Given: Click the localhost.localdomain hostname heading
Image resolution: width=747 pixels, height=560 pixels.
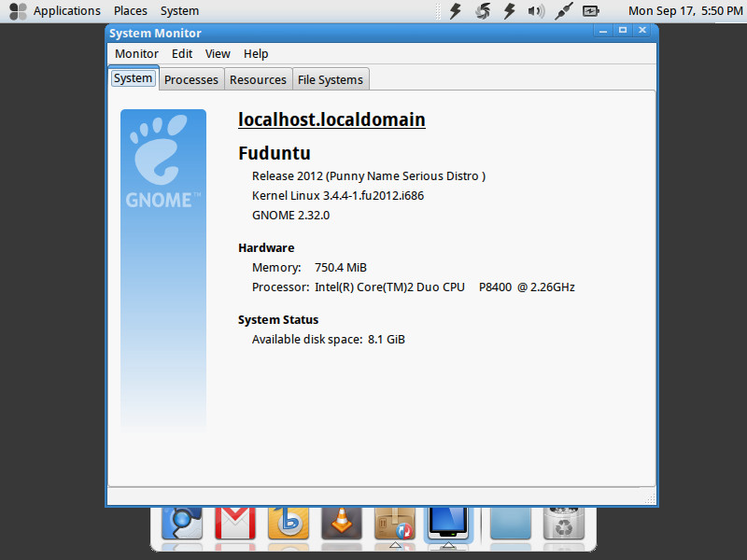Looking at the screenshot, I should (x=331, y=119).
